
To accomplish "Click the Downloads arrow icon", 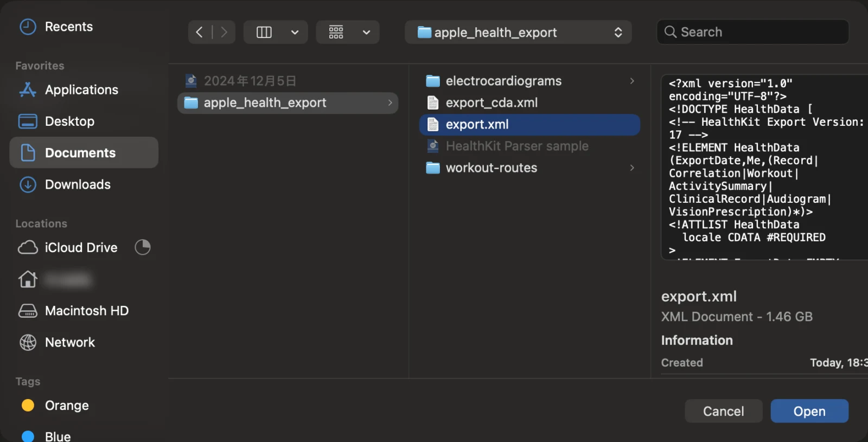I will click(x=28, y=184).
